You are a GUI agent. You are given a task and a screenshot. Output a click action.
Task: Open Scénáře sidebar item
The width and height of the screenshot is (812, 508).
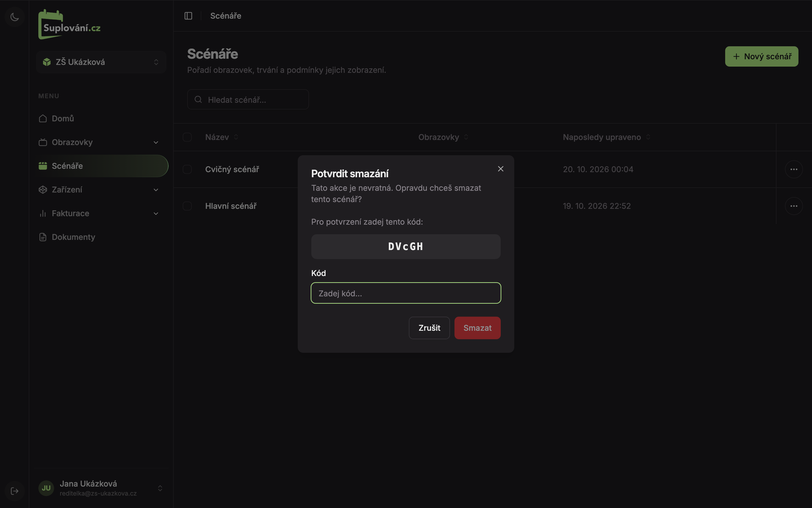101,166
